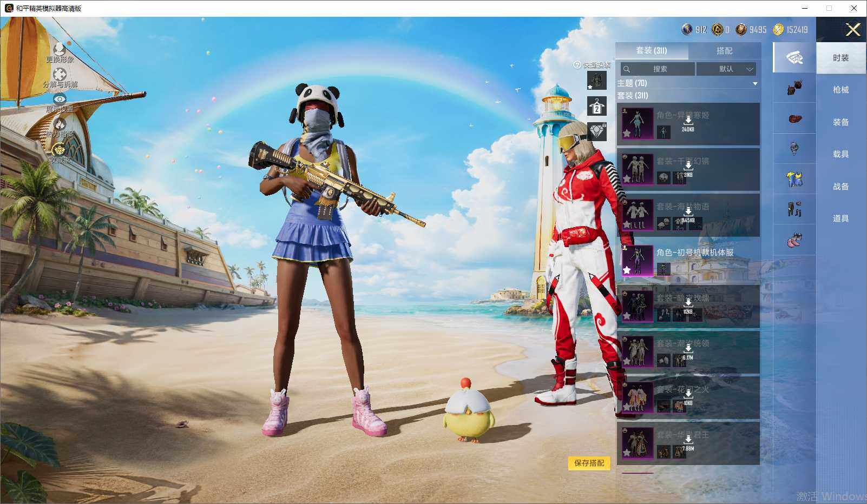The width and height of the screenshot is (867, 504).
Task: Select first quick outfit slot with star
Action: 597,81
